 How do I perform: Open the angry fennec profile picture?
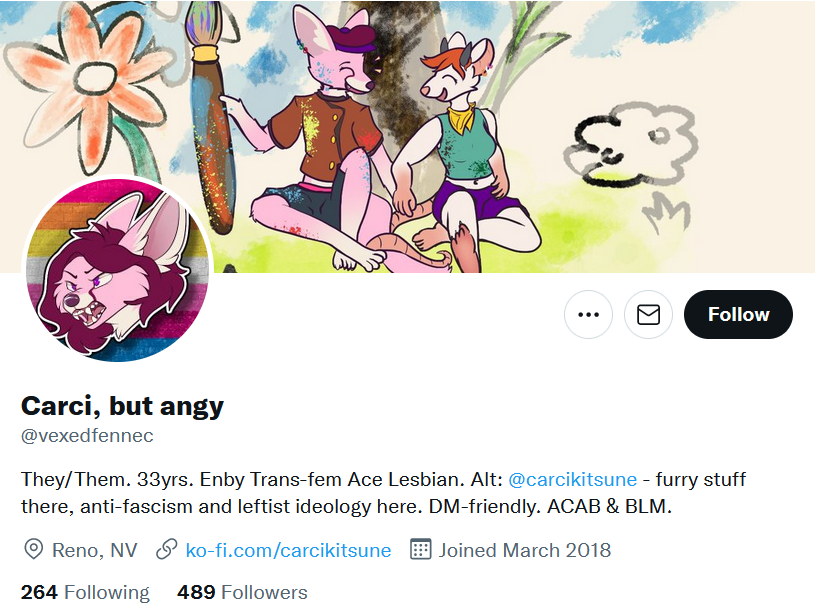117,270
